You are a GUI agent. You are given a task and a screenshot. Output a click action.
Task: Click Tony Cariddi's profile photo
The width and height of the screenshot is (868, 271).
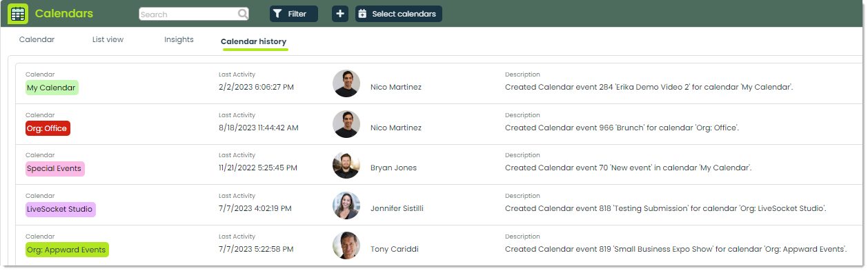[x=346, y=245]
